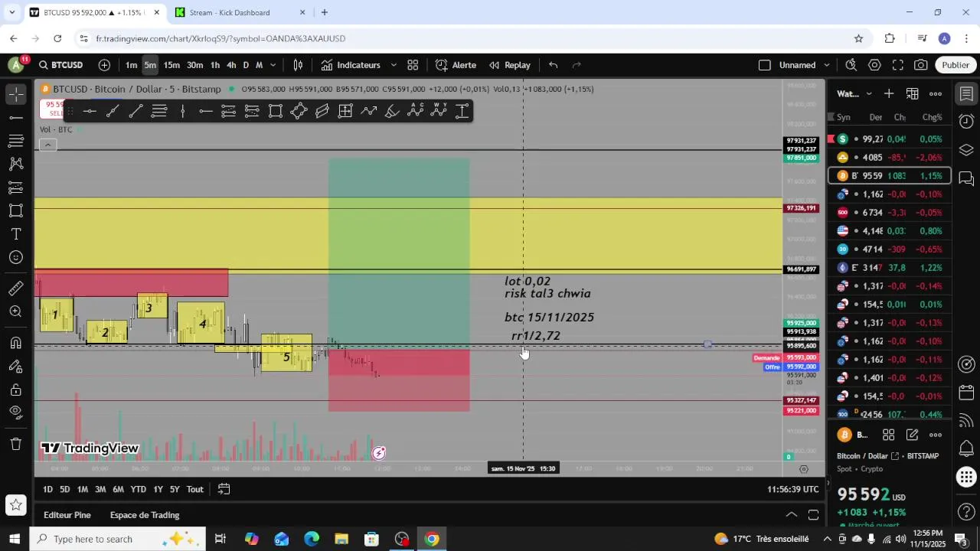
Task: Open the Editeur Pine tab
Action: pos(67,515)
